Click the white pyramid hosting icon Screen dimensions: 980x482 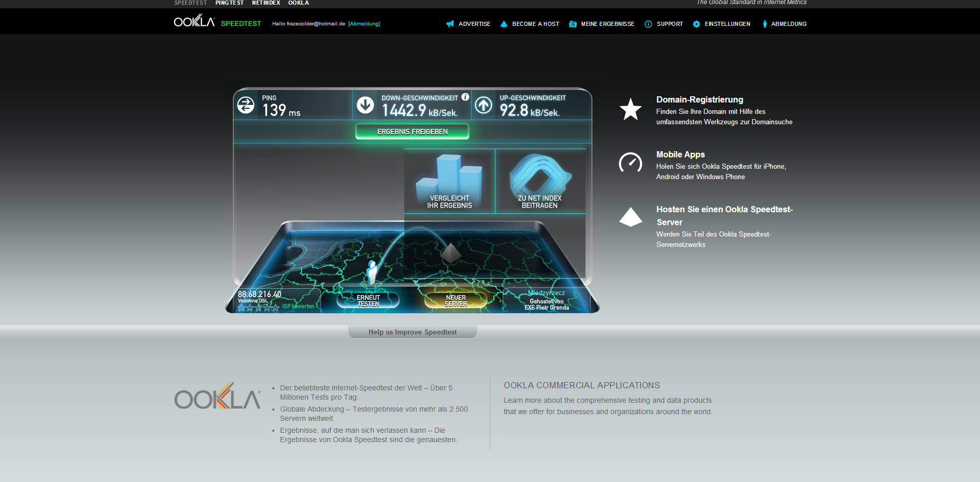[x=631, y=217]
